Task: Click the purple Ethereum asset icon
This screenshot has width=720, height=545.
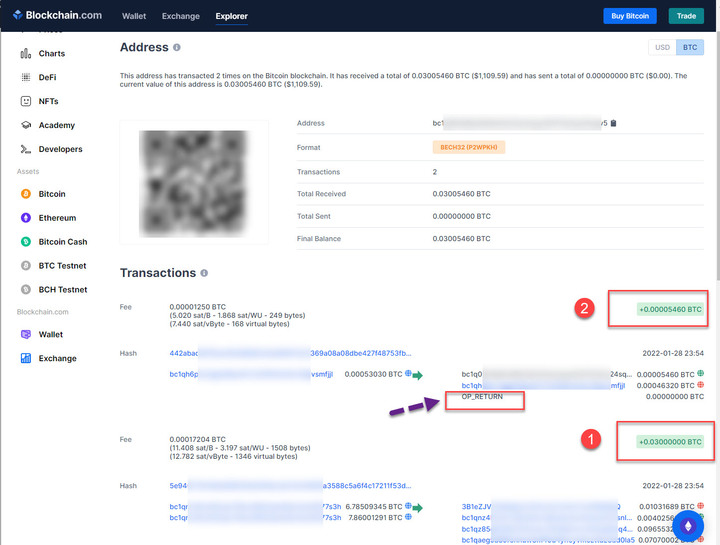Action: (x=26, y=218)
